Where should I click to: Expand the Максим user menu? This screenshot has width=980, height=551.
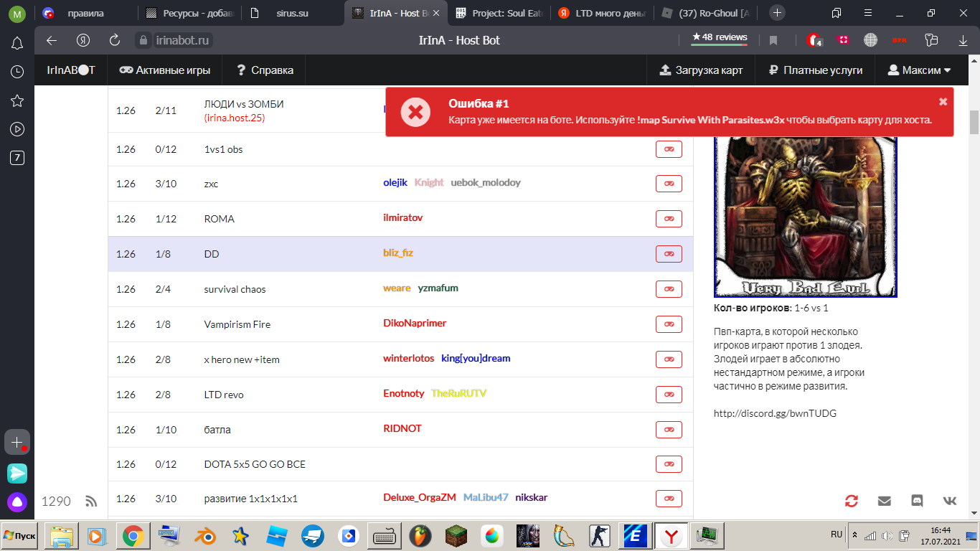[920, 70]
